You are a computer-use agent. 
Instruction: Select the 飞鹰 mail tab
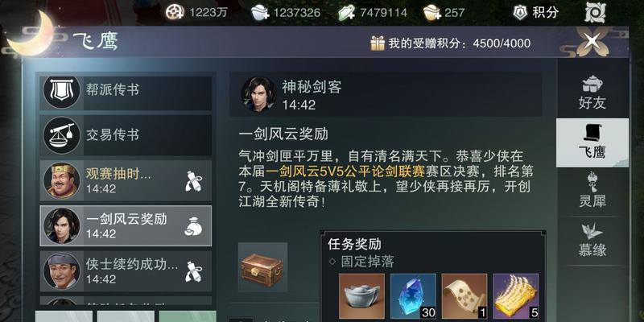coord(592,142)
